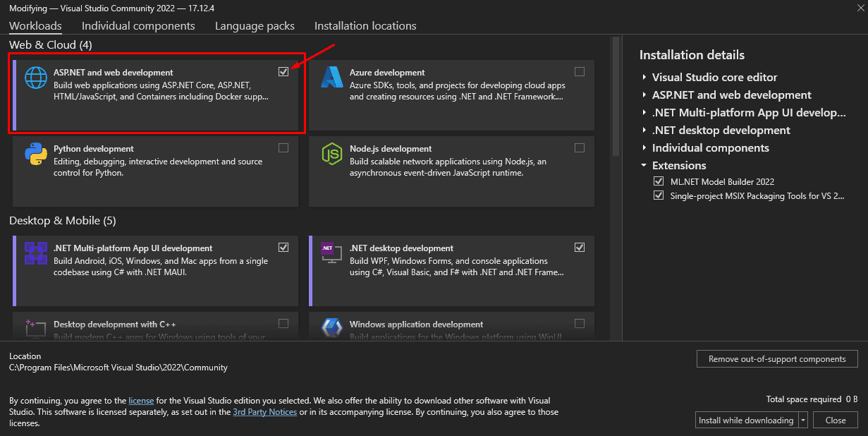The width and height of the screenshot is (868, 436).
Task: Click the .NET Multi-platform App UI icon
Action: coord(35,253)
